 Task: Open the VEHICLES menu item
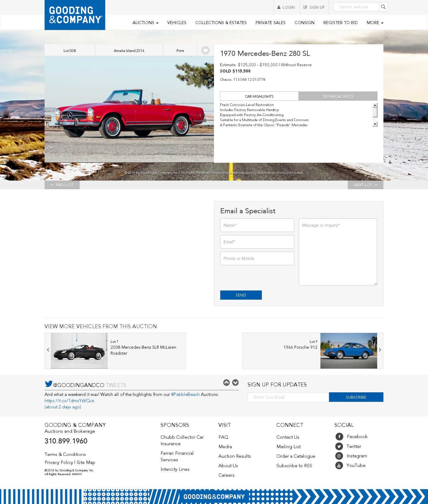[177, 23]
